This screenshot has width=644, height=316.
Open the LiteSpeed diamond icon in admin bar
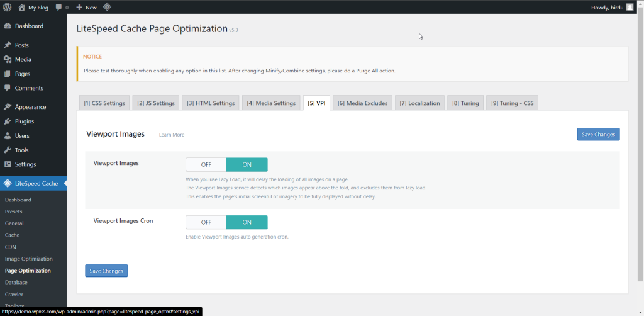click(x=107, y=7)
